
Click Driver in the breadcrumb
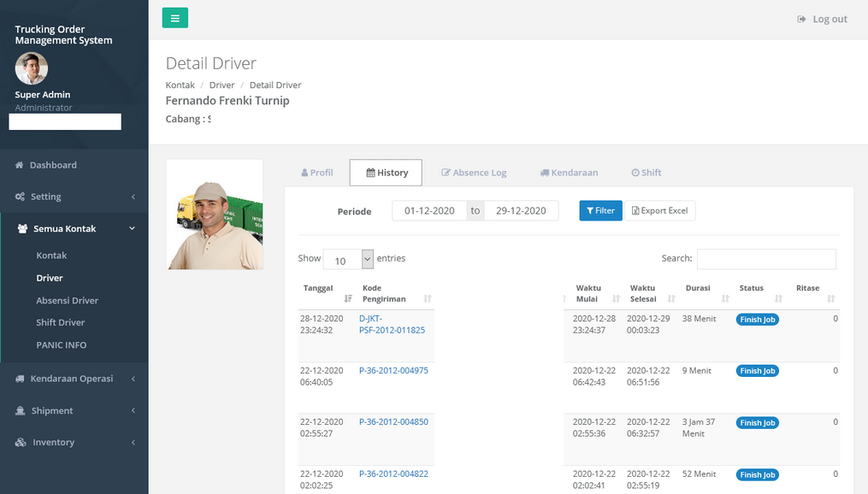[x=222, y=85]
